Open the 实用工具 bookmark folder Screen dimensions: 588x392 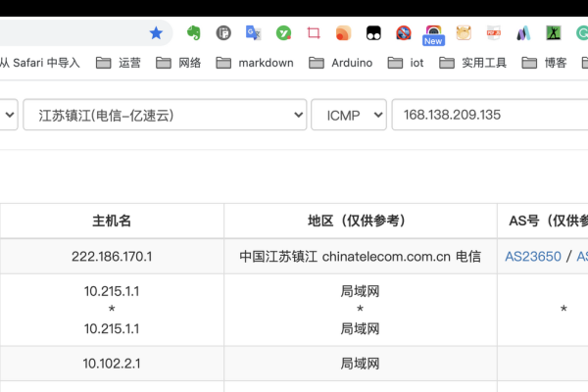pos(473,63)
